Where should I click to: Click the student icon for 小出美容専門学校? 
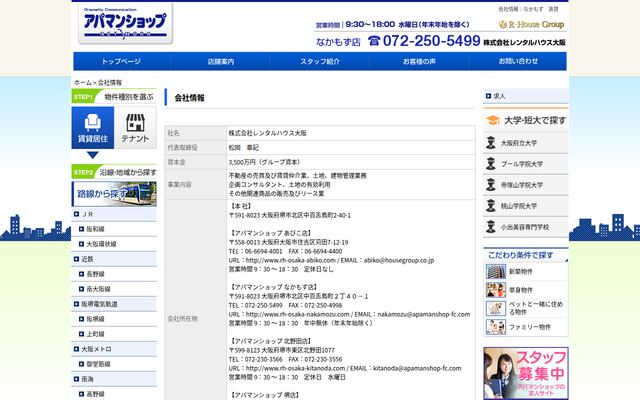coord(491,227)
